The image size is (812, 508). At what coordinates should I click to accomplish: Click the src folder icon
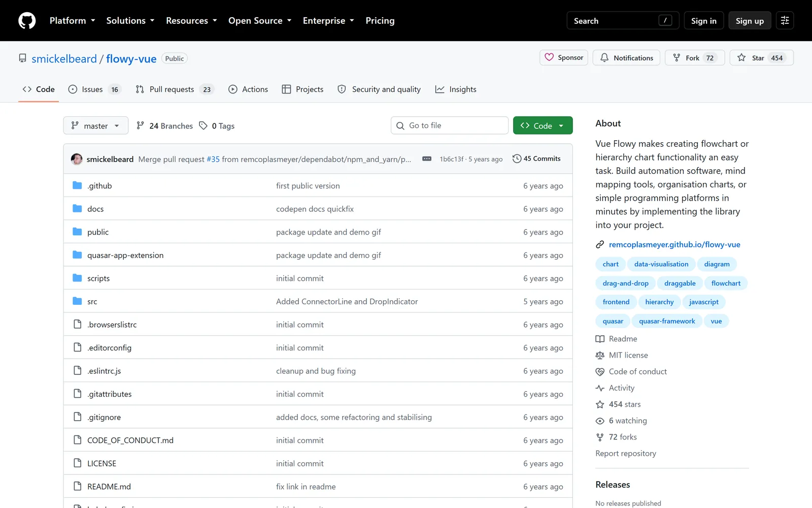pos(77,301)
